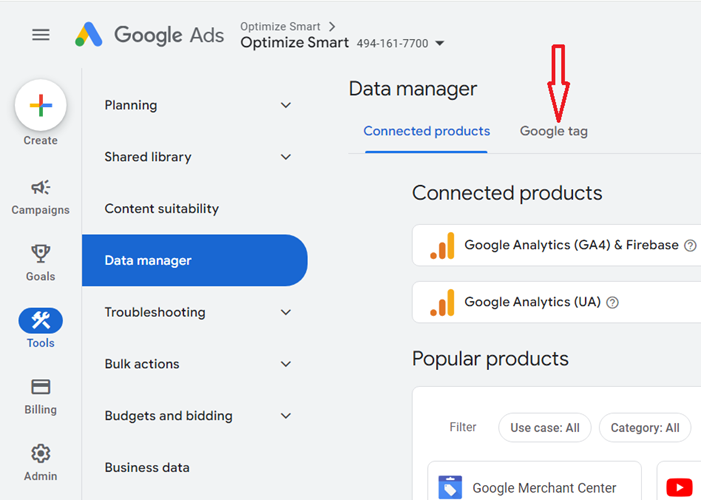701x500 pixels.
Task: Click the breadcrumb chevron after Optimize Smart
Action: 332,27
